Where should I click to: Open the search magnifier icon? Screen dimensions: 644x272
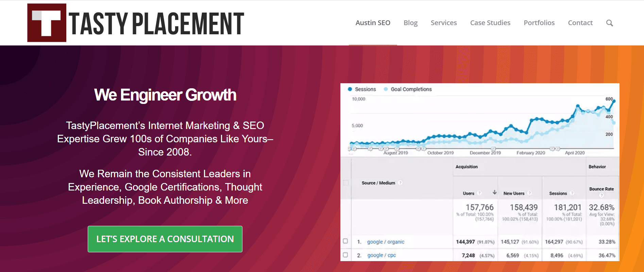point(609,23)
